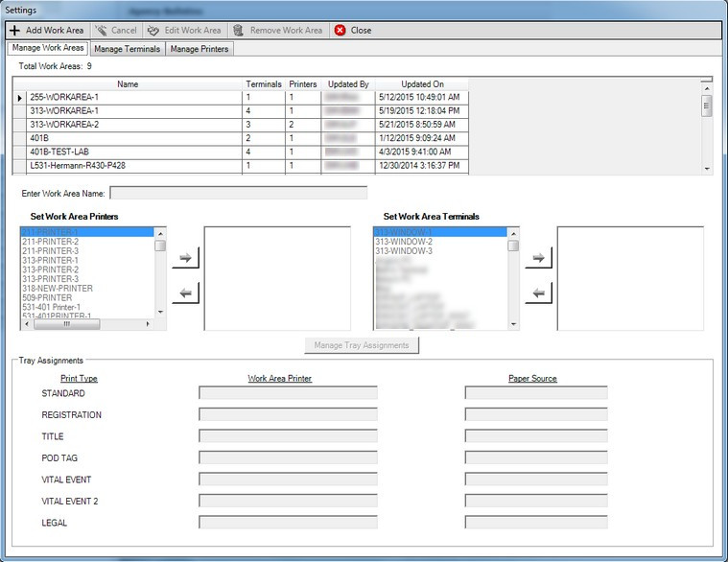The image size is (728, 562).
Task: Select the 313-WORKAREA-1 row
Action: [241, 111]
